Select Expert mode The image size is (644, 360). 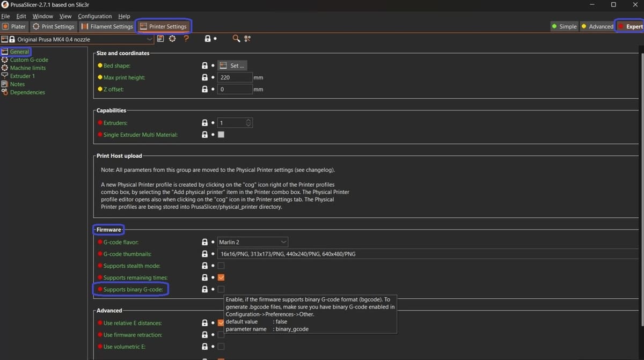click(630, 26)
